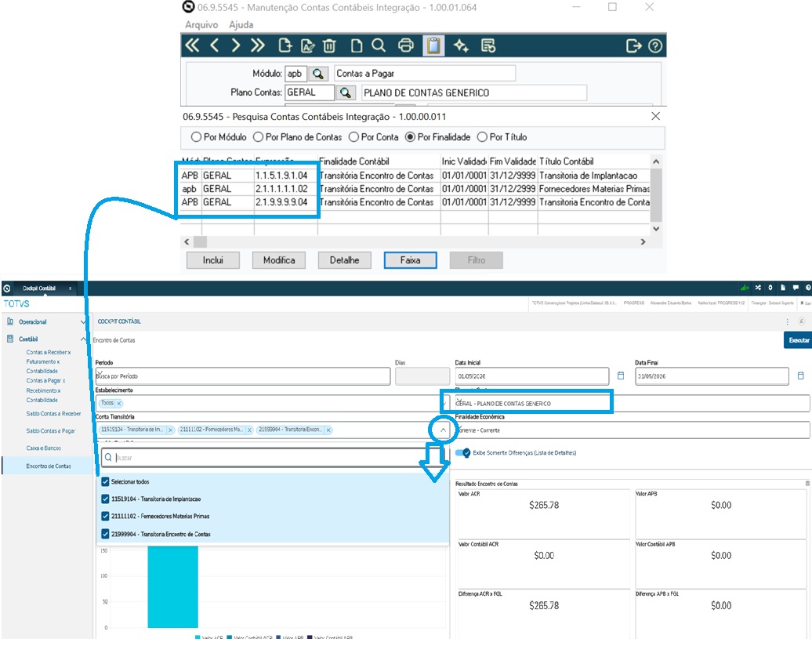Click table vertical scrollbar down arrow
Viewport: 812px width, 653px height.
656,228
